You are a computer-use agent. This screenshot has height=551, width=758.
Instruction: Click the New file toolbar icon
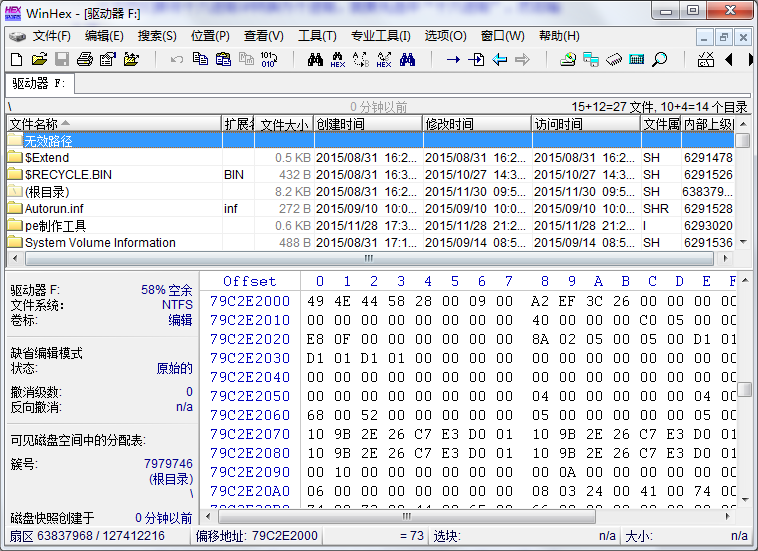pyautogui.click(x=16, y=60)
